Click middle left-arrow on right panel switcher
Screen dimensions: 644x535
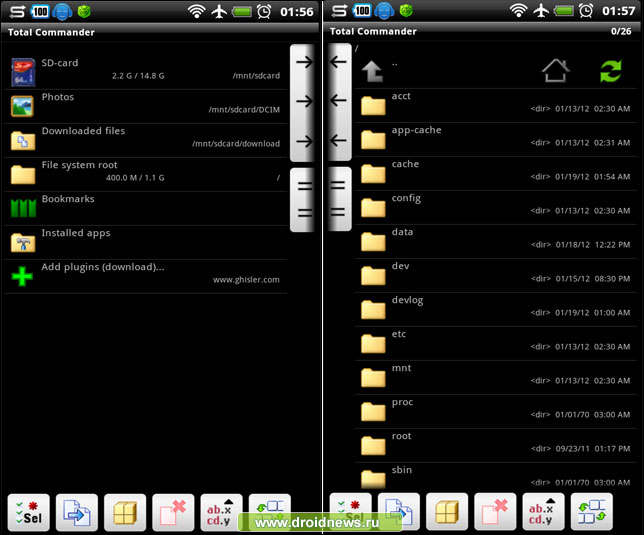tap(338, 100)
